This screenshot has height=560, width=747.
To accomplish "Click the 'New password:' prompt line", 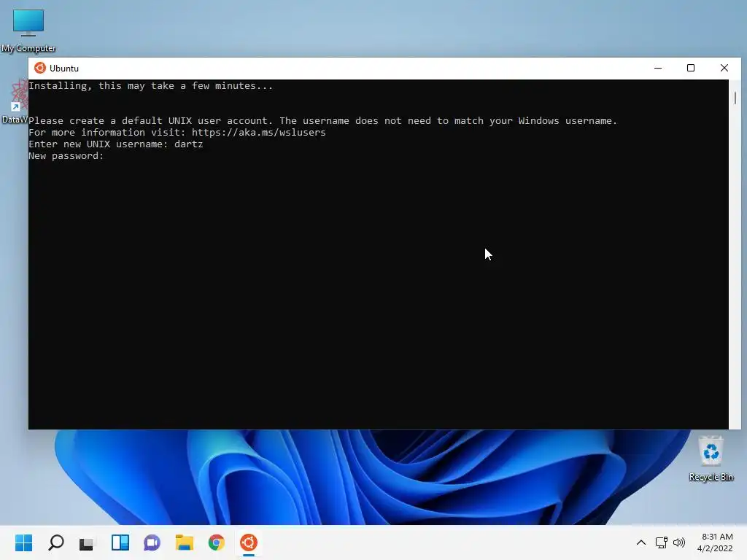I will 66,156.
